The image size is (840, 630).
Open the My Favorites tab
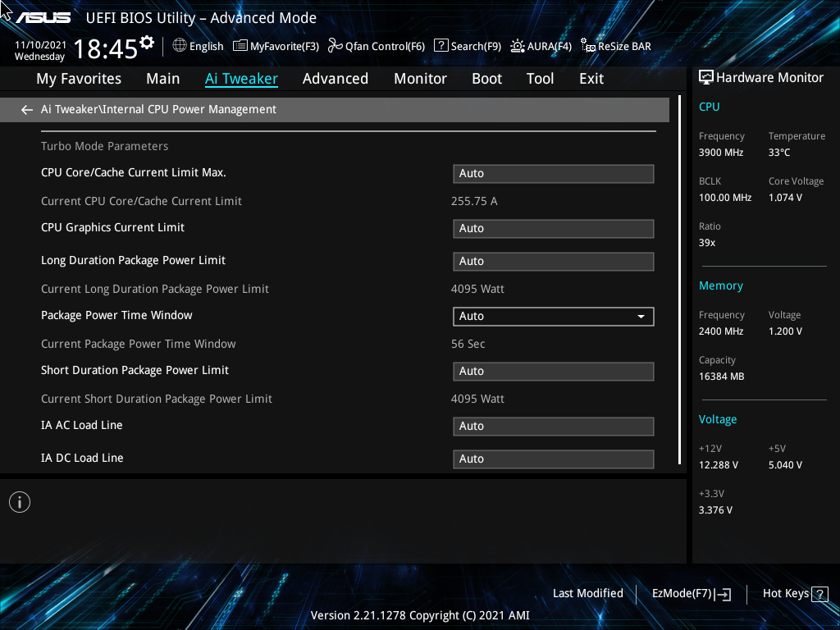79,79
